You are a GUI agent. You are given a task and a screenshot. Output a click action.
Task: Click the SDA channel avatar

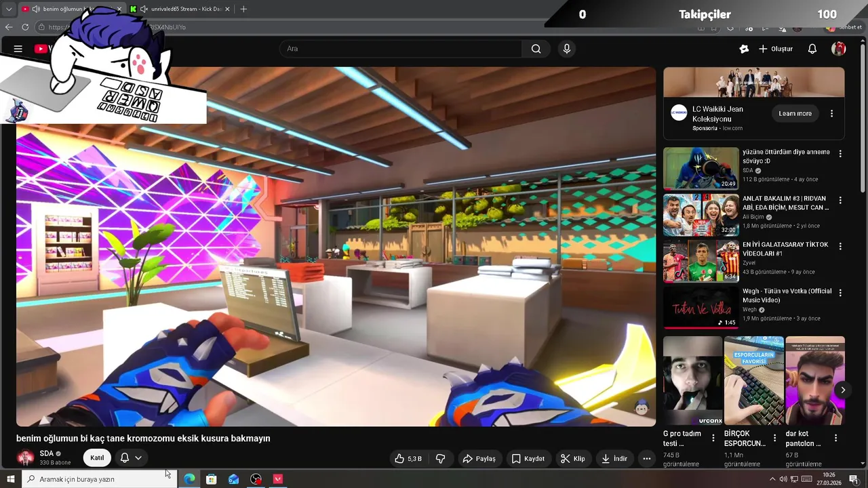tap(25, 458)
